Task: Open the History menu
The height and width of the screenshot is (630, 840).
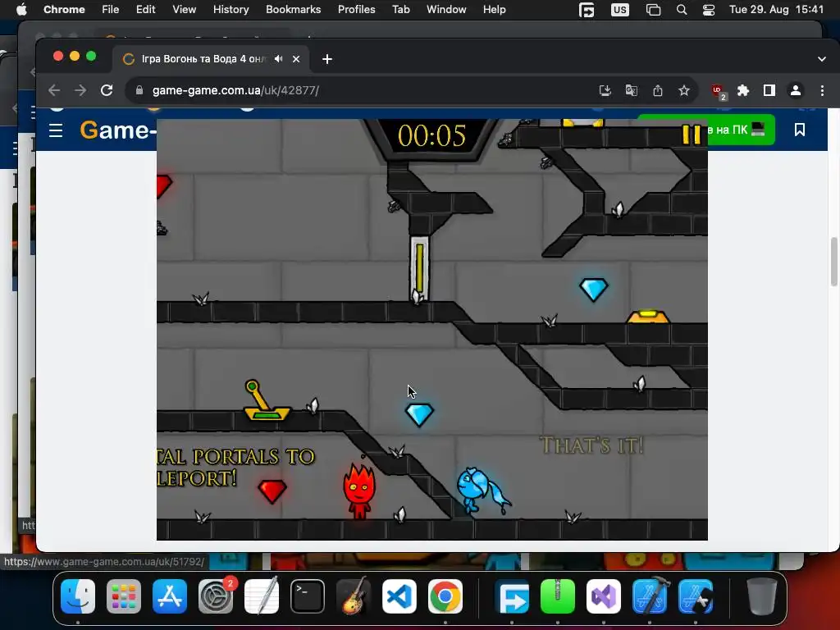Action: [x=231, y=10]
